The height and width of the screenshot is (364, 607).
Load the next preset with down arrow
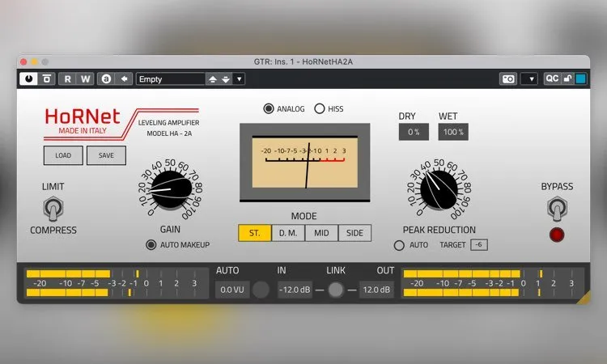click(226, 79)
